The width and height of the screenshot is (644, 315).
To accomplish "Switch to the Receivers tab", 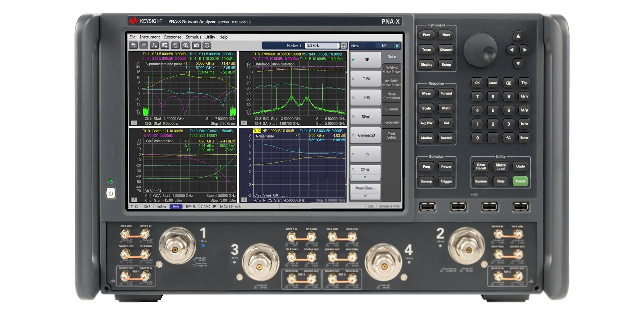I will [x=391, y=122].
